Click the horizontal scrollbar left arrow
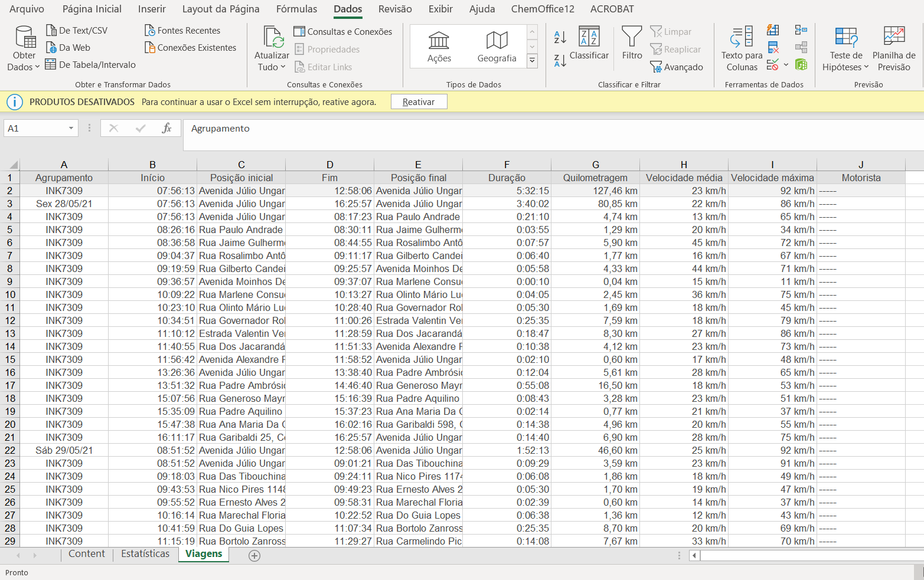The image size is (924, 580). click(694, 555)
